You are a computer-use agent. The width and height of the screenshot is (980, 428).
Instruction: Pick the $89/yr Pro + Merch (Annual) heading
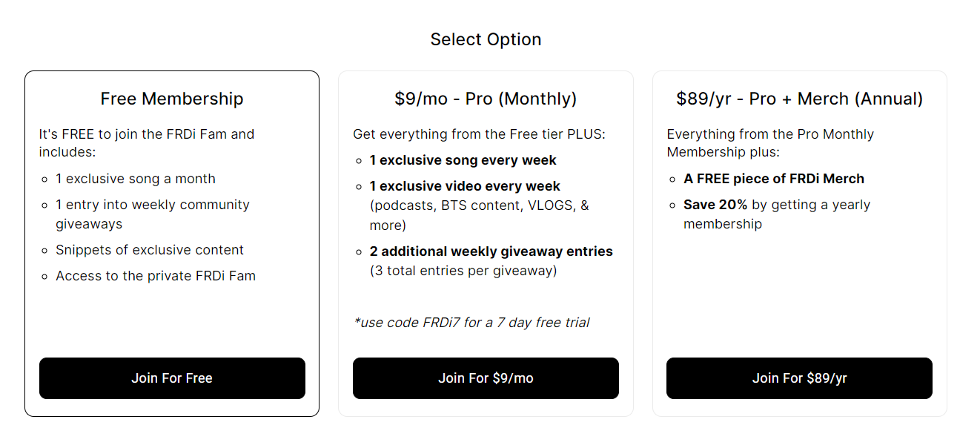[x=799, y=99]
